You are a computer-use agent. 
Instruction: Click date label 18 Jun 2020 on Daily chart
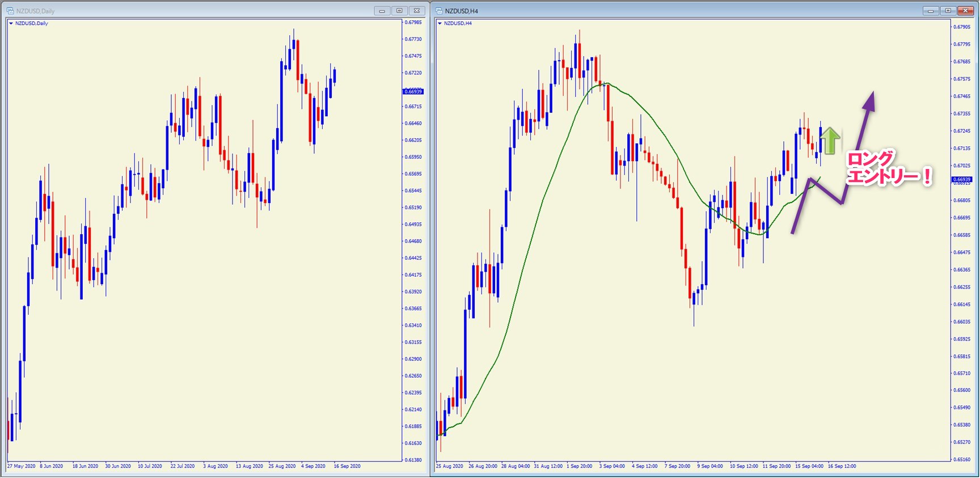pyautogui.click(x=85, y=466)
